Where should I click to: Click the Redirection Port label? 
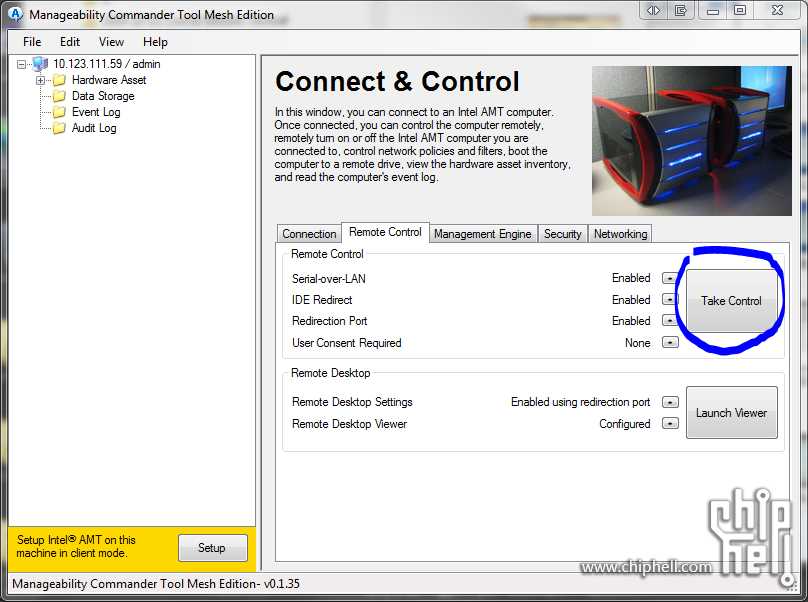tap(330, 321)
